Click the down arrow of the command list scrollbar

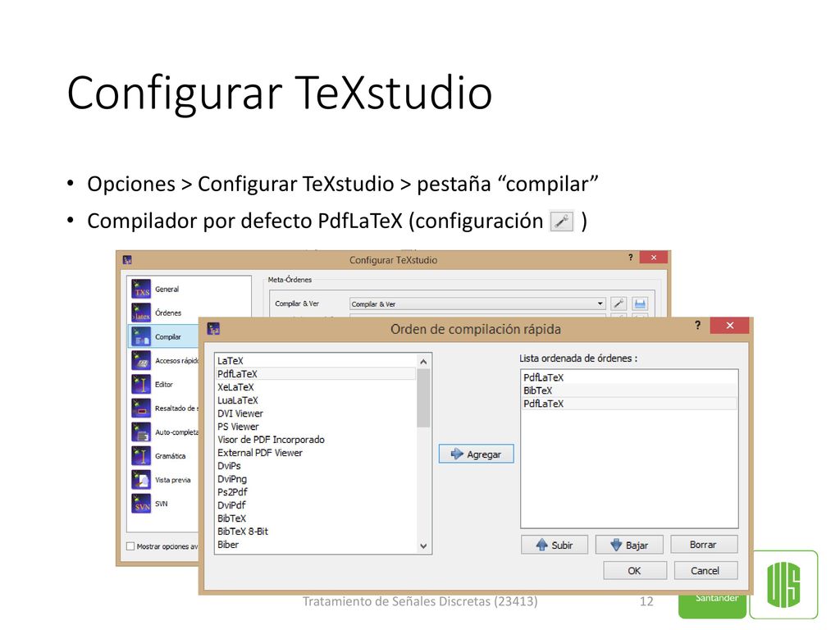[x=423, y=546]
